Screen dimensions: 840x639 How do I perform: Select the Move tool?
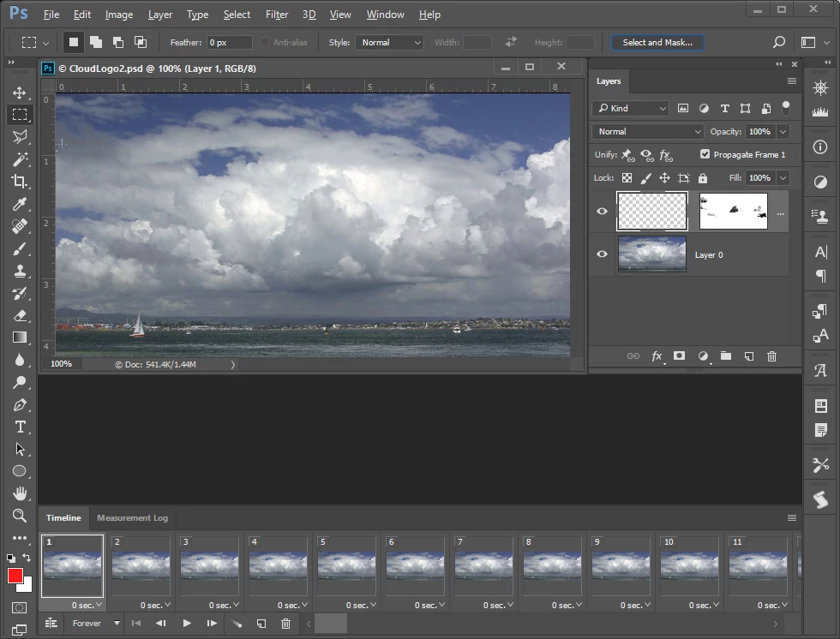[19, 93]
